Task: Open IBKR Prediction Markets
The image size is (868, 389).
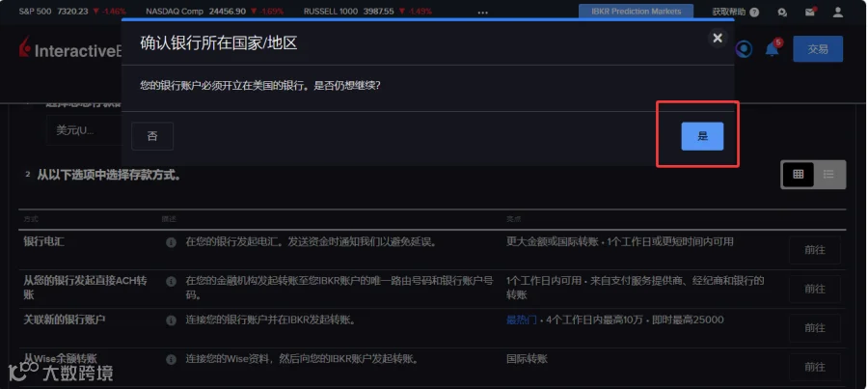Action: [x=637, y=11]
